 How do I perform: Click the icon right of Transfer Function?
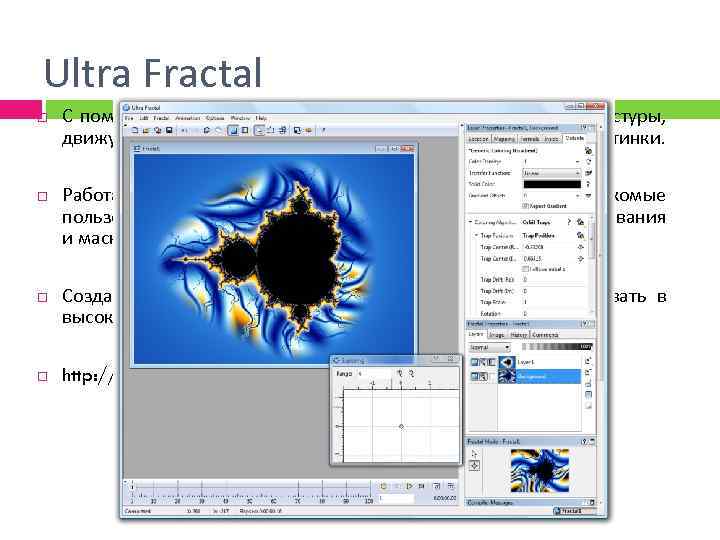click(x=588, y=173)
